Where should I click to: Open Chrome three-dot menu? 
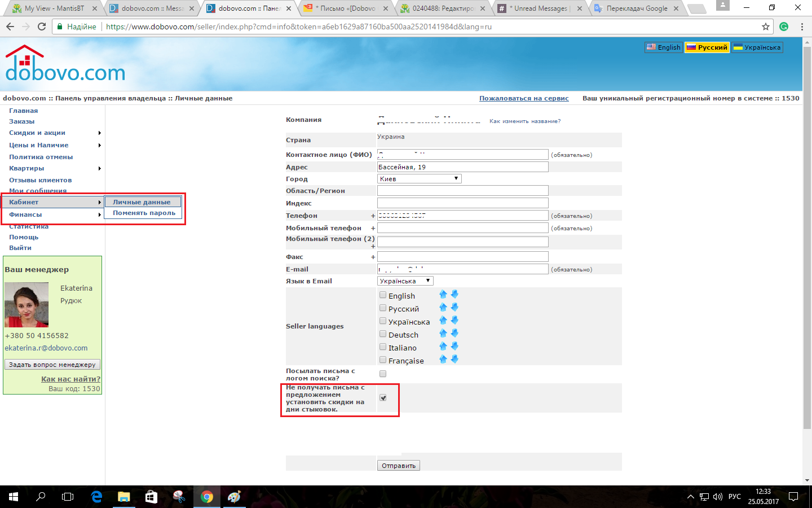801,27
